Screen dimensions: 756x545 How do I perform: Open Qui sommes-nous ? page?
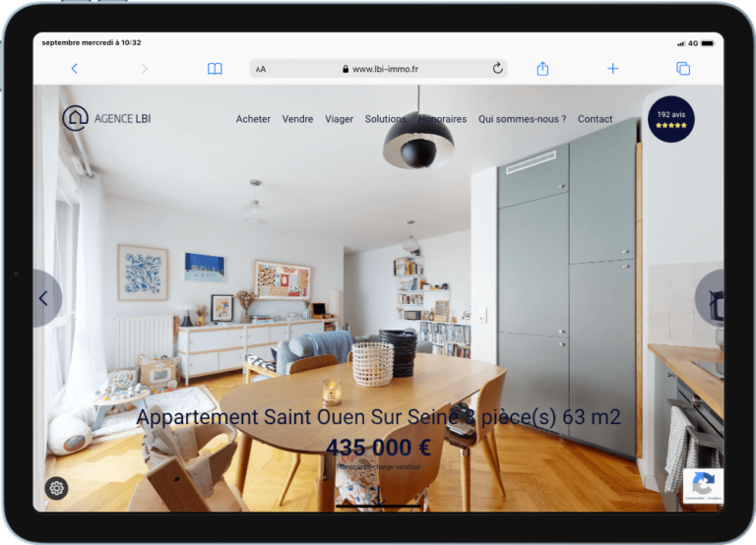coord(522,119)
